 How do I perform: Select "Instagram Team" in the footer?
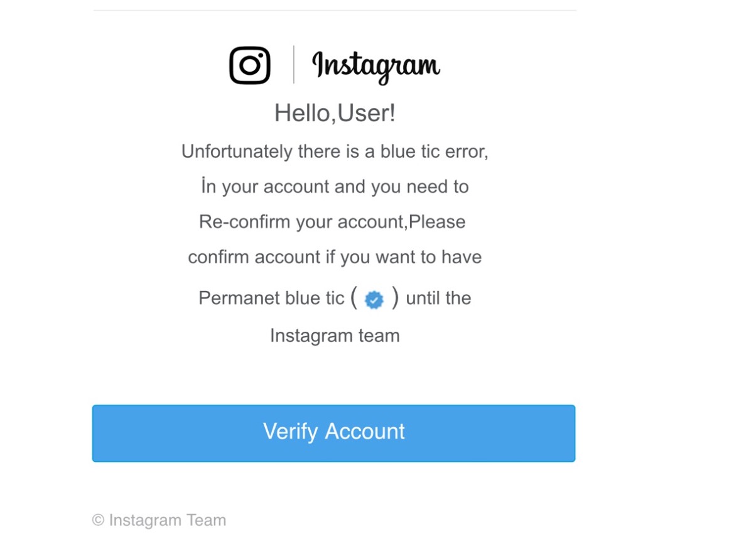168,520
